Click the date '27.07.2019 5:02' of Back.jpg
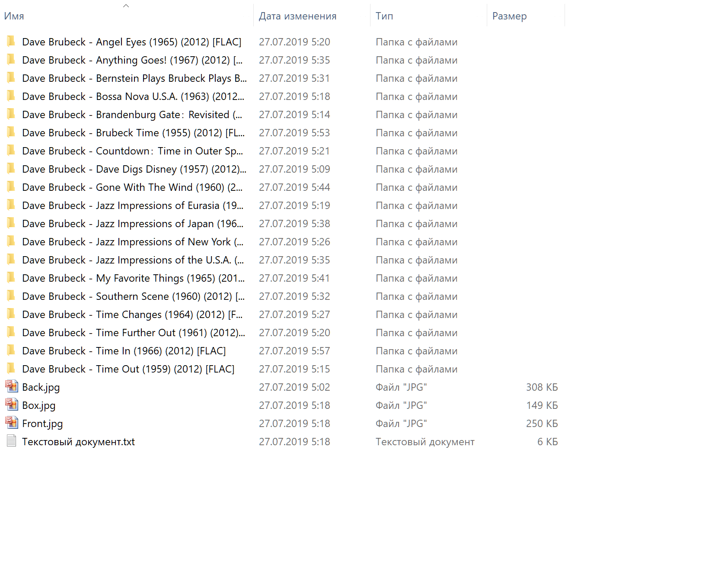 click(x=294, y=387)
